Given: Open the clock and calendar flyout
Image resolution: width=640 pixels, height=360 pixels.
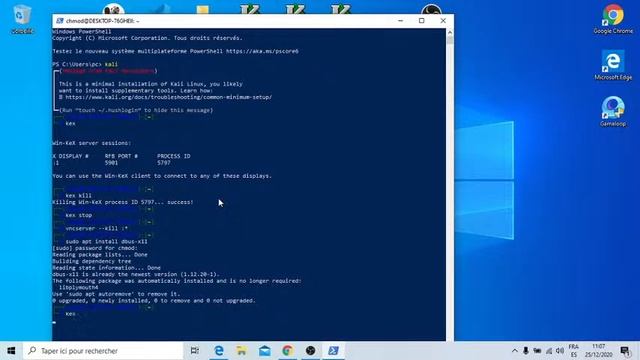Looking at the screenshot, I should (x=598, y=351).
